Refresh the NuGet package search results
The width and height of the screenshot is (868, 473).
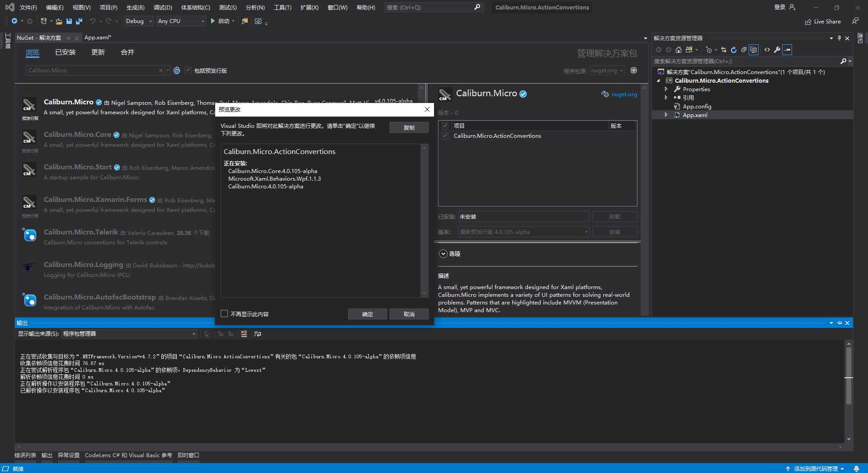[177, 70]
